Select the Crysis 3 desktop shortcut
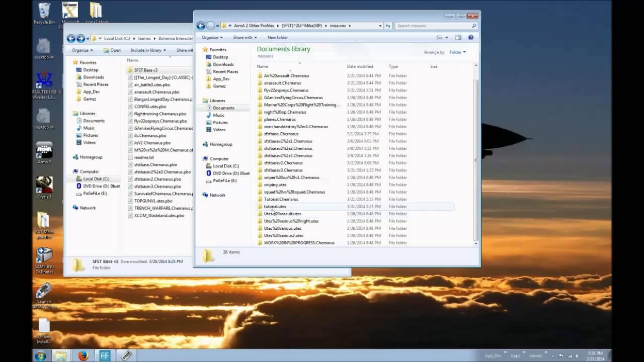Screen dimensions: 644x362 tap(44, 188)
